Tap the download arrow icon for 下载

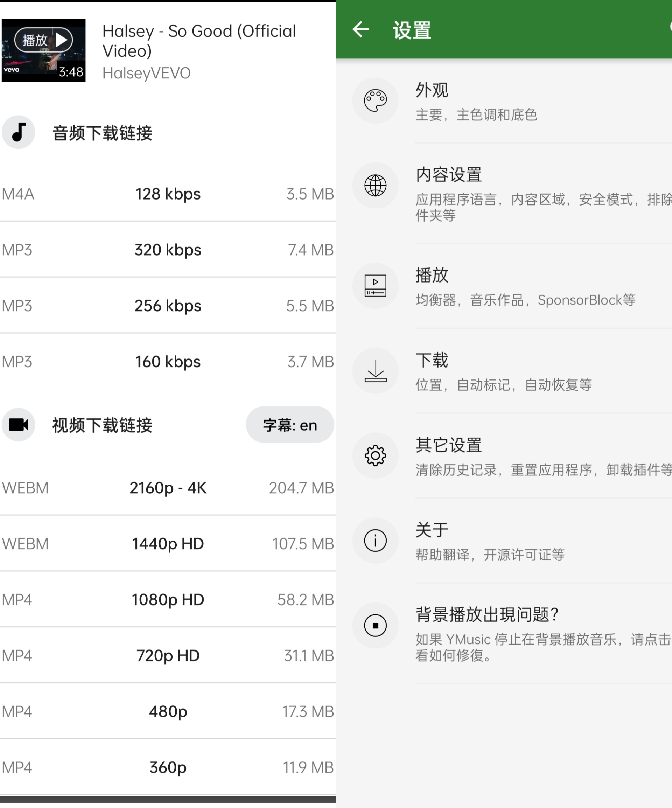point(375,370)
